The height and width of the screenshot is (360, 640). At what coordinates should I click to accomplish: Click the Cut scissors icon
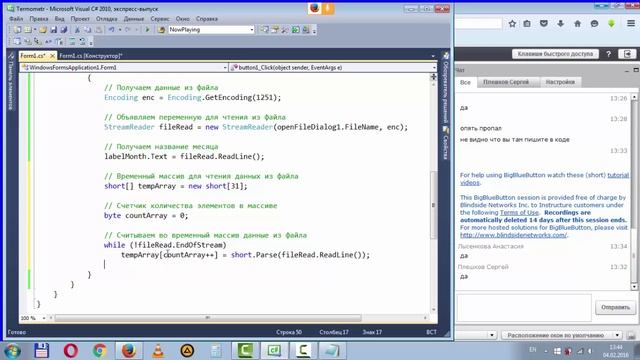click(77, 30)
